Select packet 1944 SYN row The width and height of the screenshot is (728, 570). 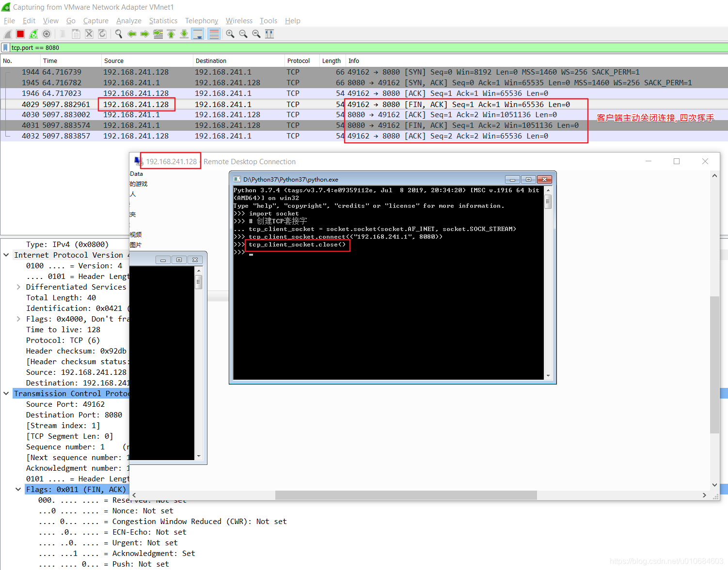(x=364, y=72)
